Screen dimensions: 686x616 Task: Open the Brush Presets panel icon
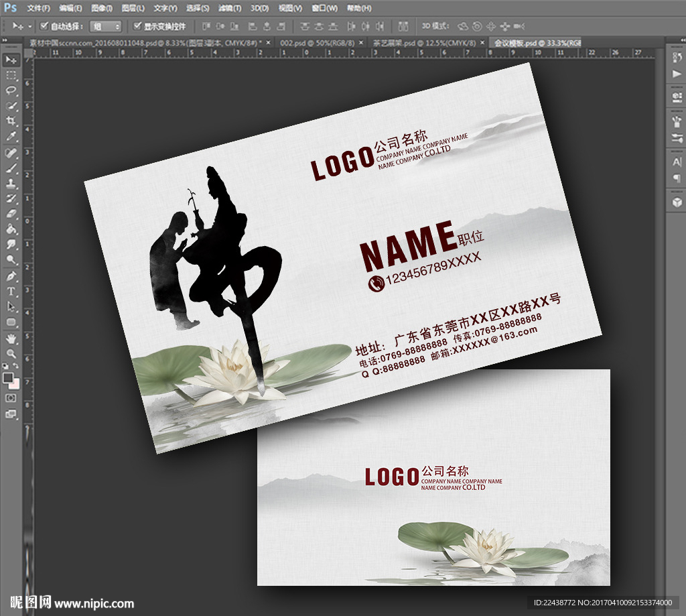point(677,121)
